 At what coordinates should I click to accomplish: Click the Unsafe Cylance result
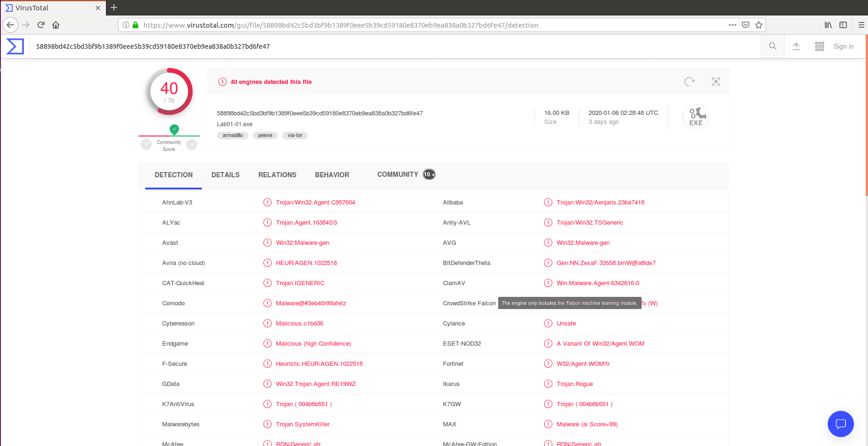(x=566, y=324)
